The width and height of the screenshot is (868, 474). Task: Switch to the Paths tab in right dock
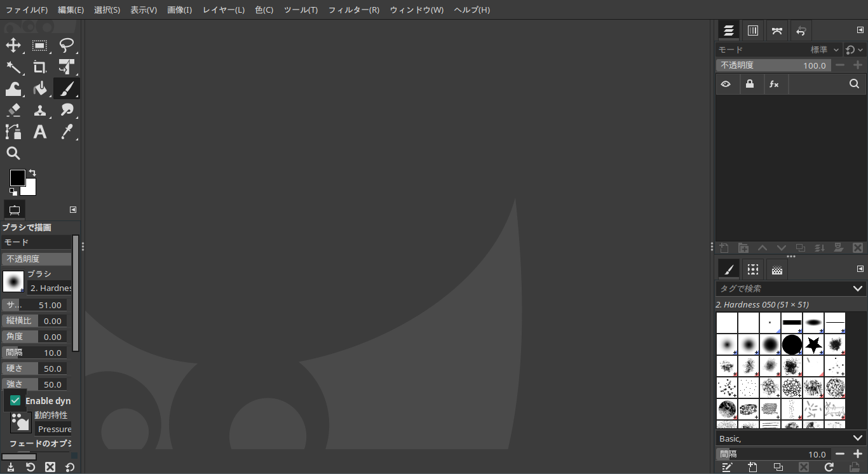(776, 30)
